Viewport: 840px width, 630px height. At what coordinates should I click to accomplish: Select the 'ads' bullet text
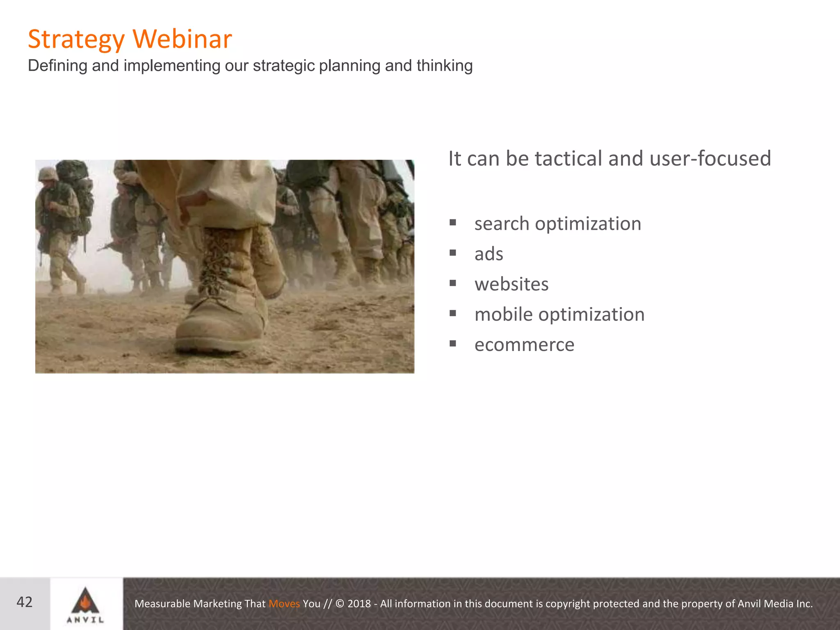488,254
